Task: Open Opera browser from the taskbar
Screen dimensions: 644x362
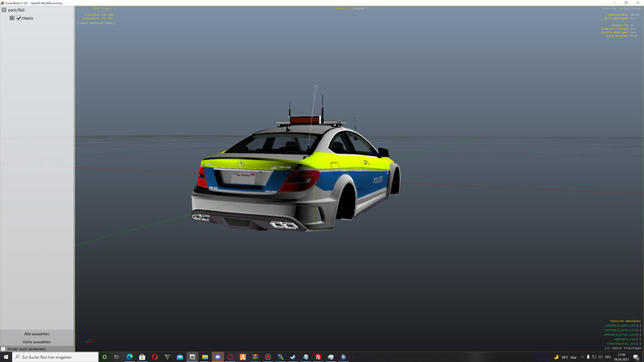Action: point(155,357)
